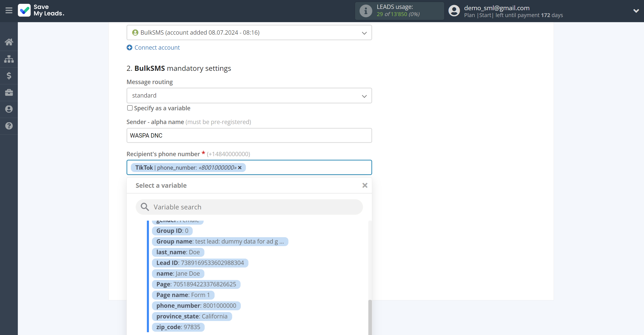The height and width of the screenshot is (335, 644).
Task: Click the Connect account link
Action: click(x=157, y=48)
